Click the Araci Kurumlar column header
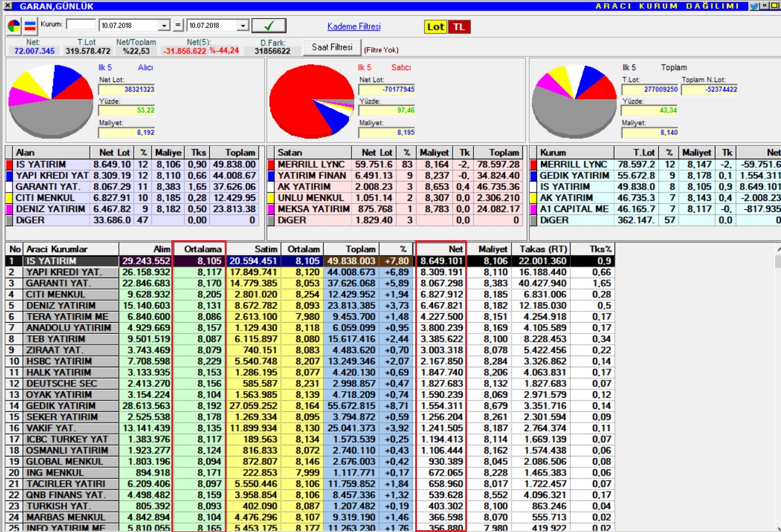The height and width of the screenshot is (532, 781). (x=71, y=249)
